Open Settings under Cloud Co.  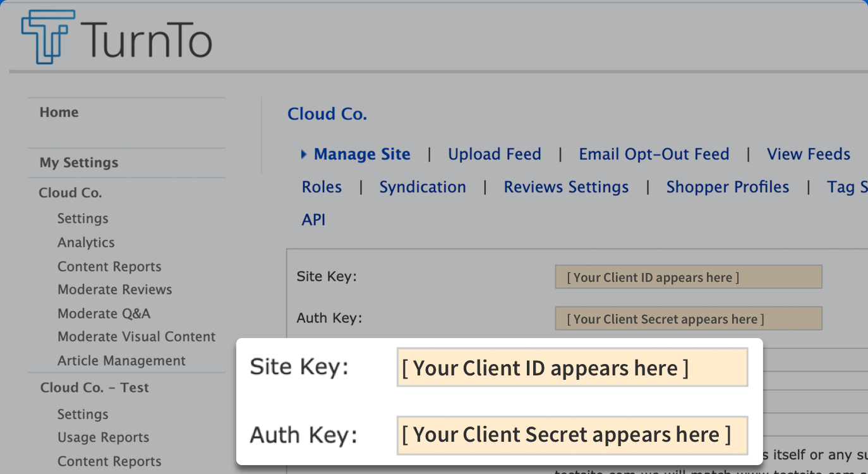(x=83, y=219)
